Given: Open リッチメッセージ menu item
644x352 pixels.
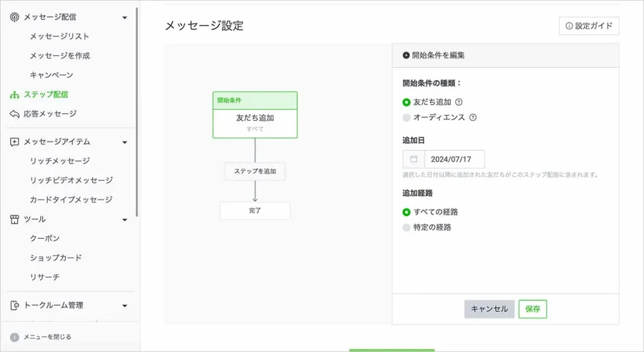Looking at the screenshot, I should coord(60,161).
